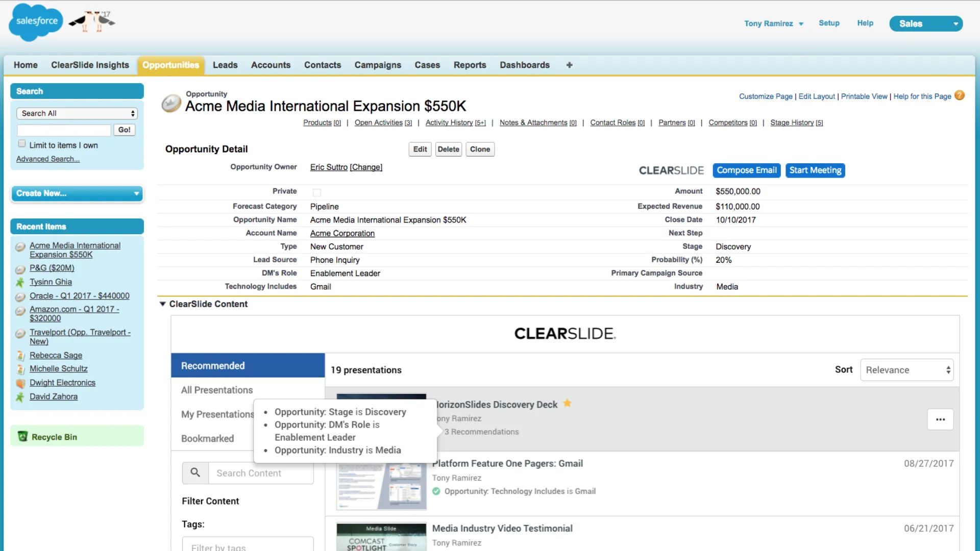Click the Compose Email button
Image resolution: width=980 pixels, height=551 pixels.
point(746,170)
